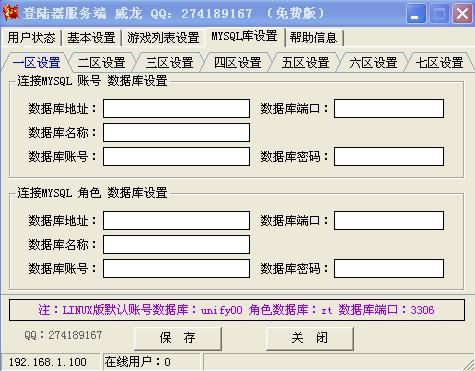Image resolution: width=475 pixels, height=371 pixels.
Task: Focus role database 数据库地址 field
Action: click(x=176, y=220)
